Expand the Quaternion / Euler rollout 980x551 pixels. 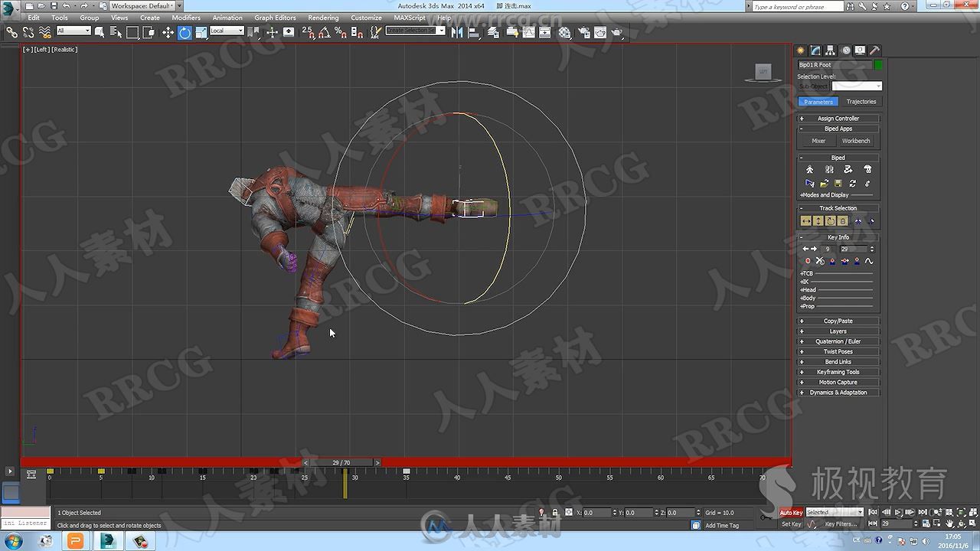coord(838,341)
